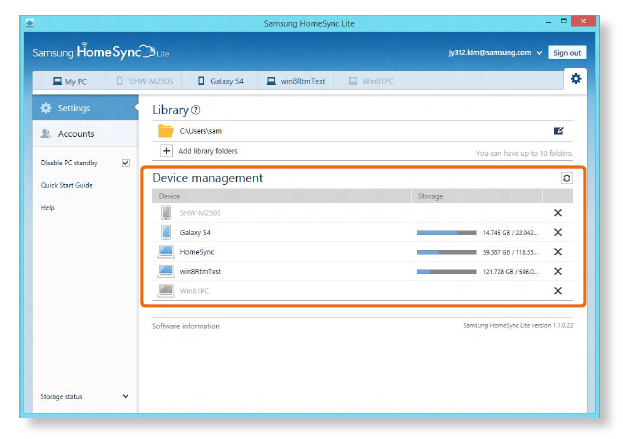Click the SHW-M250S phone icon in device list
This screenshot has height=439, width=623.
coord(166,213)
